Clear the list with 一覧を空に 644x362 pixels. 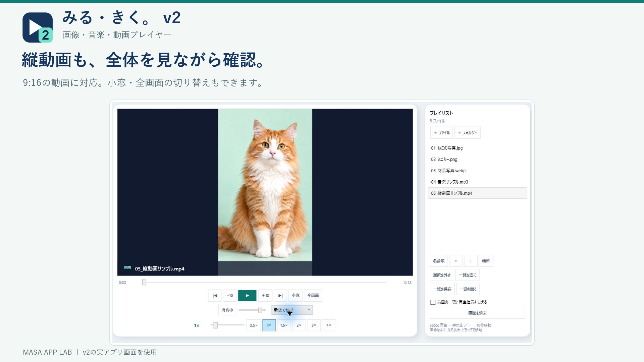pyautogui.click(x=468, y=275)
